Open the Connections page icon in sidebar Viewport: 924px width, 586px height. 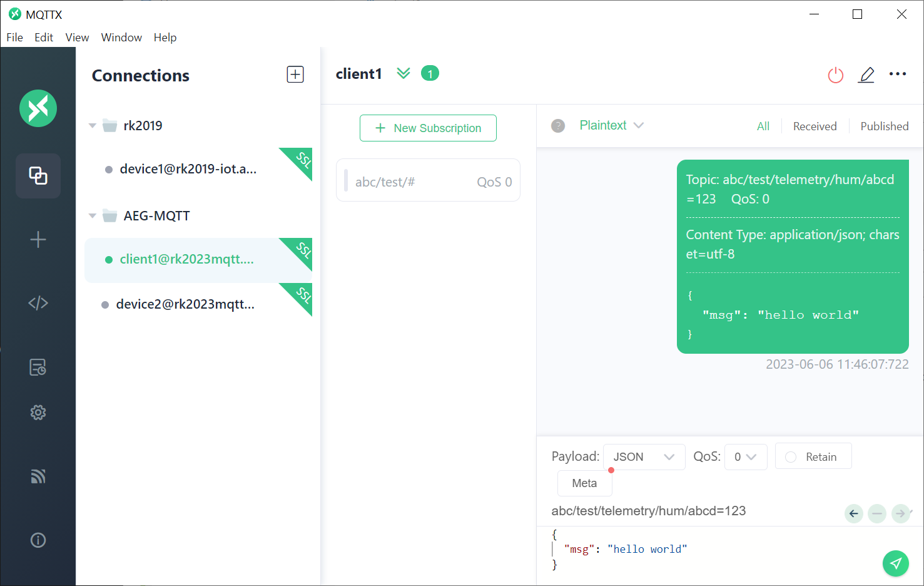[38, 176]
